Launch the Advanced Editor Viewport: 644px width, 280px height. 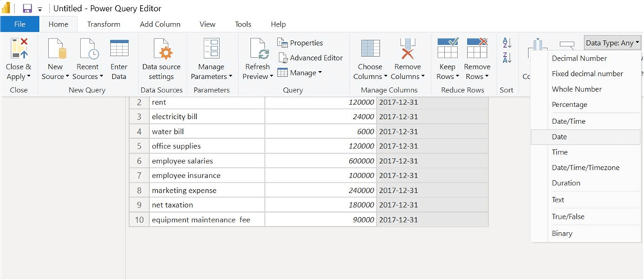click(310, 58)
